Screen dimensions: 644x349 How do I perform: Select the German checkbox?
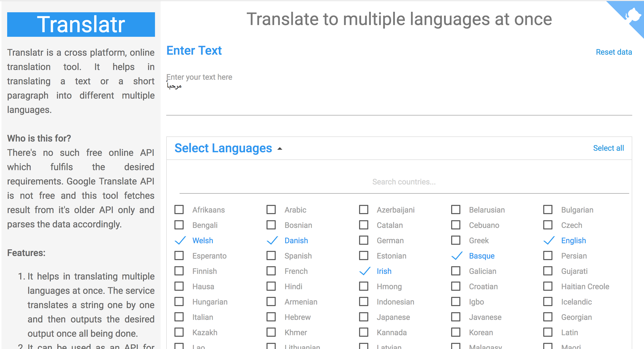[363, 240]
